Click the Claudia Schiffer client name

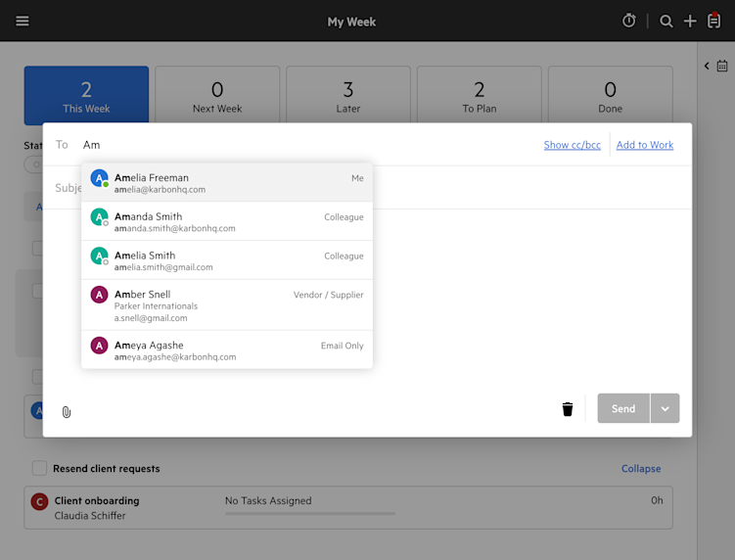90,515
